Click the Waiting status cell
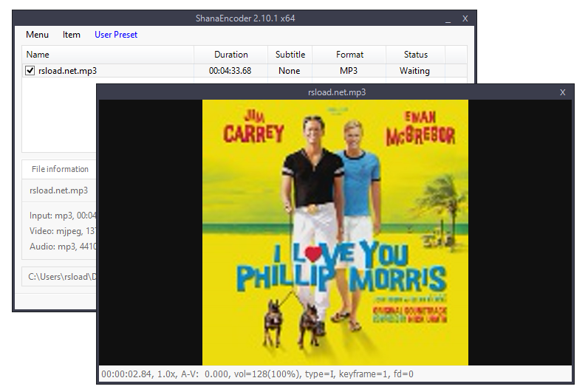Screen dimensions: 588x392 point(414,71)
